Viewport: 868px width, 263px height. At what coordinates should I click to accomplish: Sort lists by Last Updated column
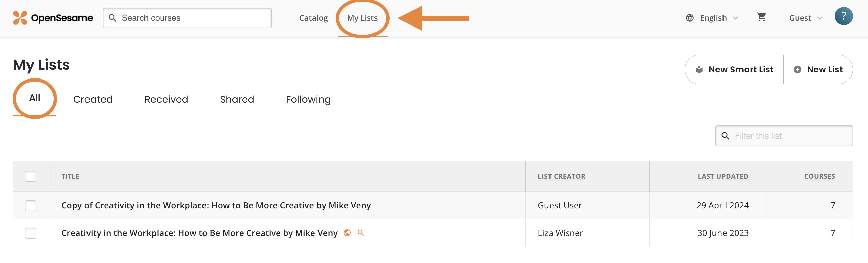pos(723,176)
